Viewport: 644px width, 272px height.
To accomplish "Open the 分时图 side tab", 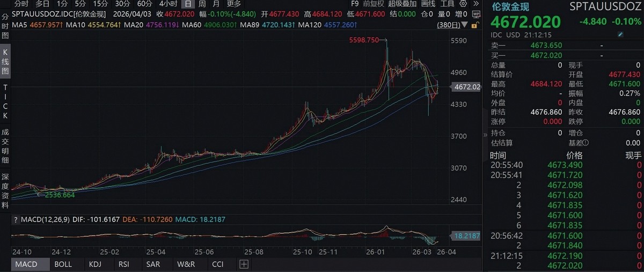I will [5, 25].
